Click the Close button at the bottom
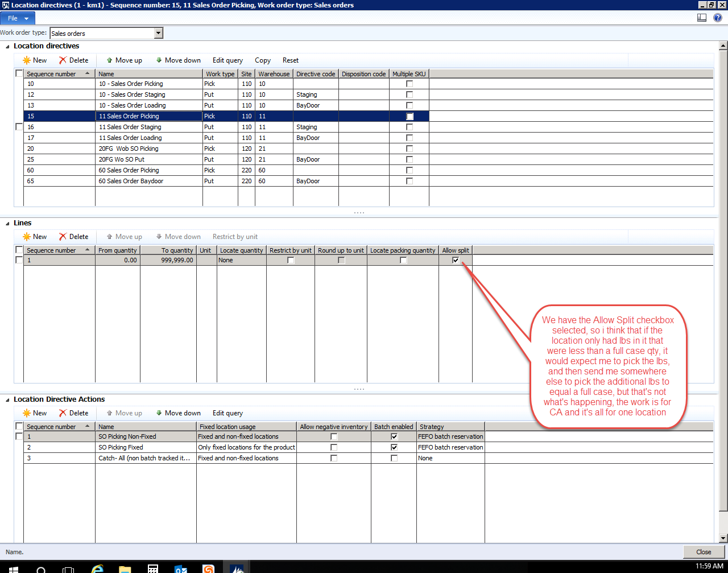This screenshot has height=573, width=728. point(704,552)
